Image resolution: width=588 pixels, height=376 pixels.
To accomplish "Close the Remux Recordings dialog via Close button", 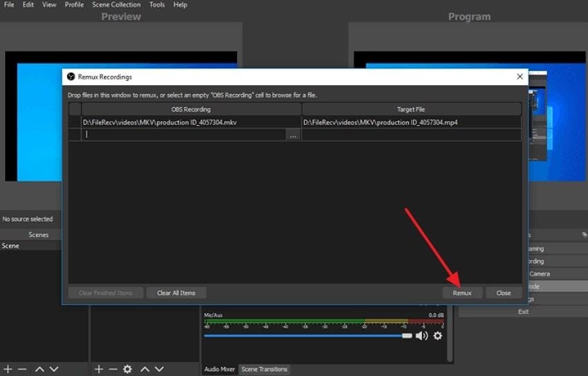I will (504, 293).
